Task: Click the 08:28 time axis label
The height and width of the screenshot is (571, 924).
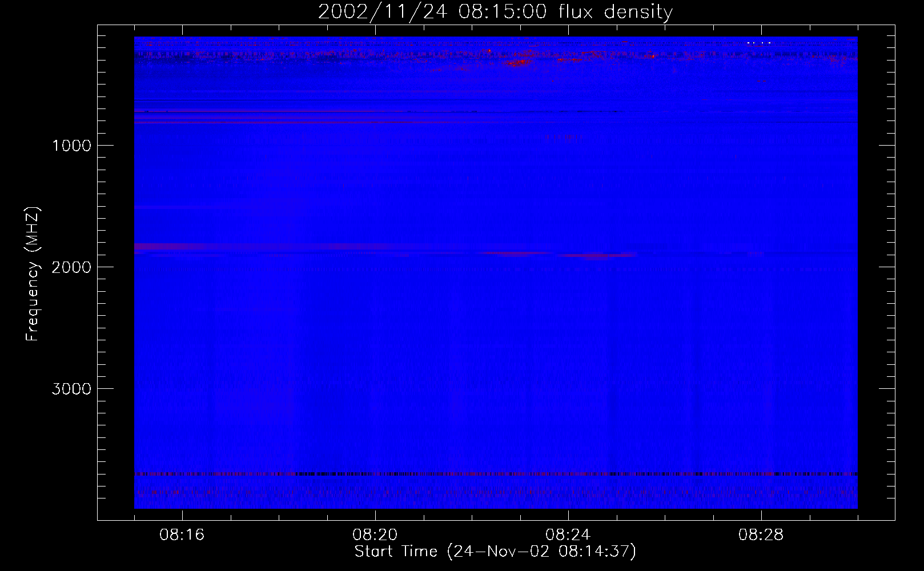Action: point(761,535)
